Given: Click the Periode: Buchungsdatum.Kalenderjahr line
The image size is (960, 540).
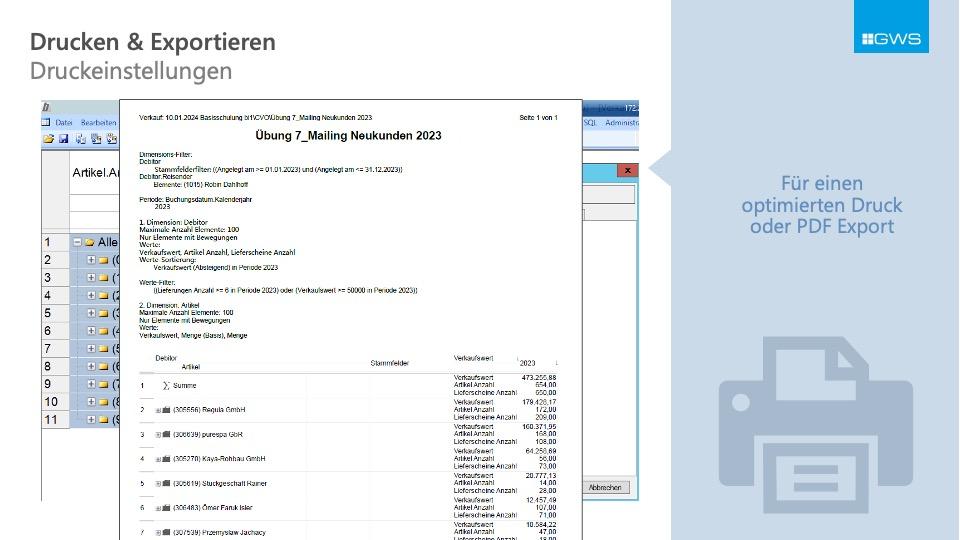Looking at the screenshot, I should (x=195, y=200).
